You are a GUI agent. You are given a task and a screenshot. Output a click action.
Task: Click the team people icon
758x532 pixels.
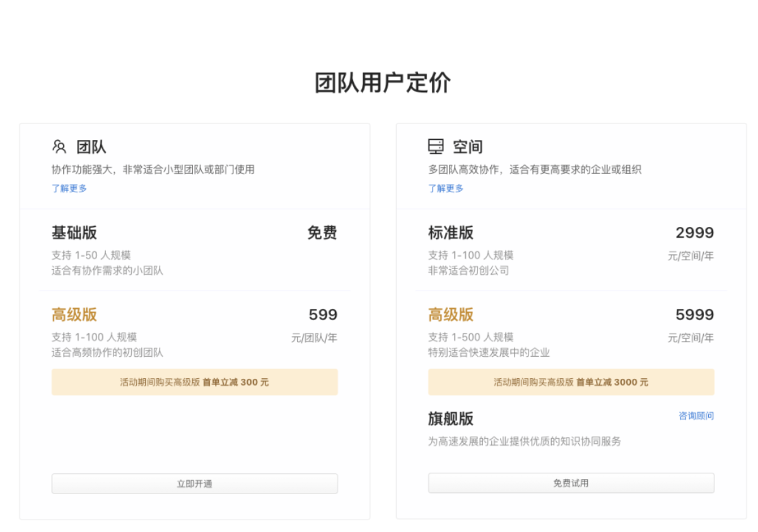tap(59, 147)
